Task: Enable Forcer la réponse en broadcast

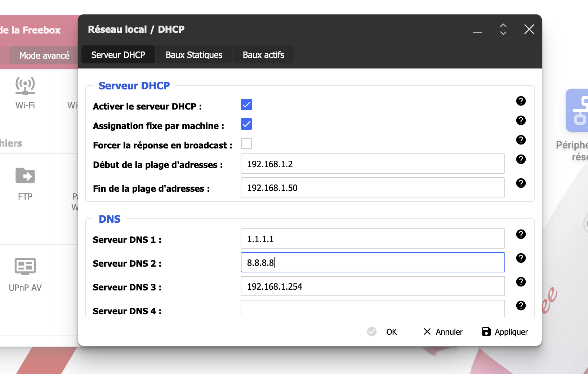Action: [246, 143]
